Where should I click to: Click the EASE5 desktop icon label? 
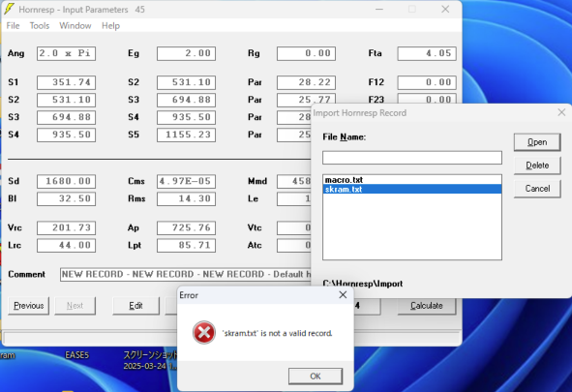[77, 355]
